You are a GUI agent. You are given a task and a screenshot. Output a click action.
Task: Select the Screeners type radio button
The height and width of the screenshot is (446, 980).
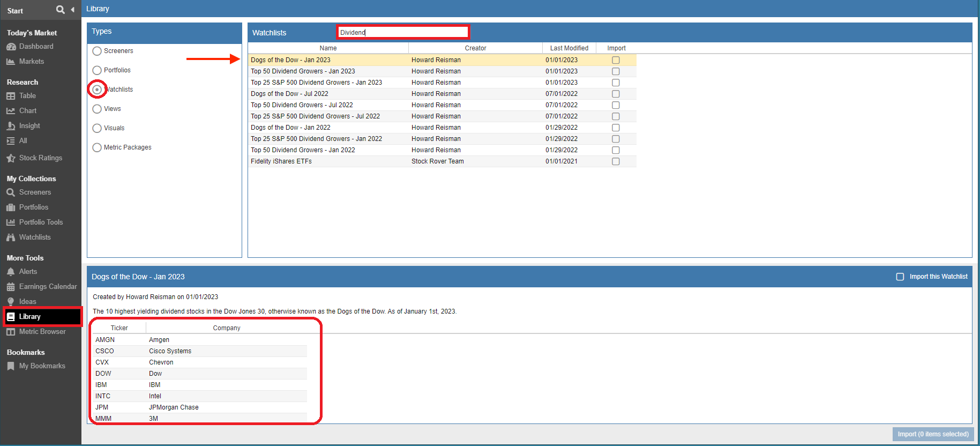click(97, 51)
